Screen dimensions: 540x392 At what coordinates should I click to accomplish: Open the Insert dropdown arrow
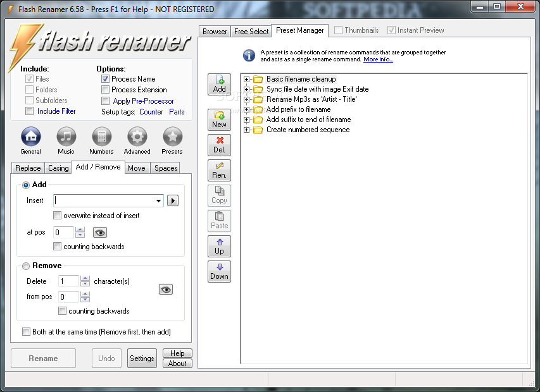pos(158,201)
